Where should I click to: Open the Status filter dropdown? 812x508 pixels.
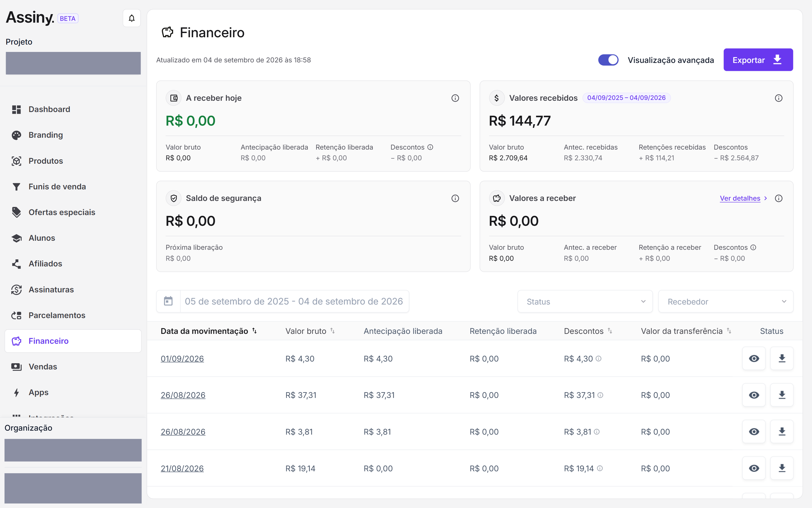click(585, 301)
